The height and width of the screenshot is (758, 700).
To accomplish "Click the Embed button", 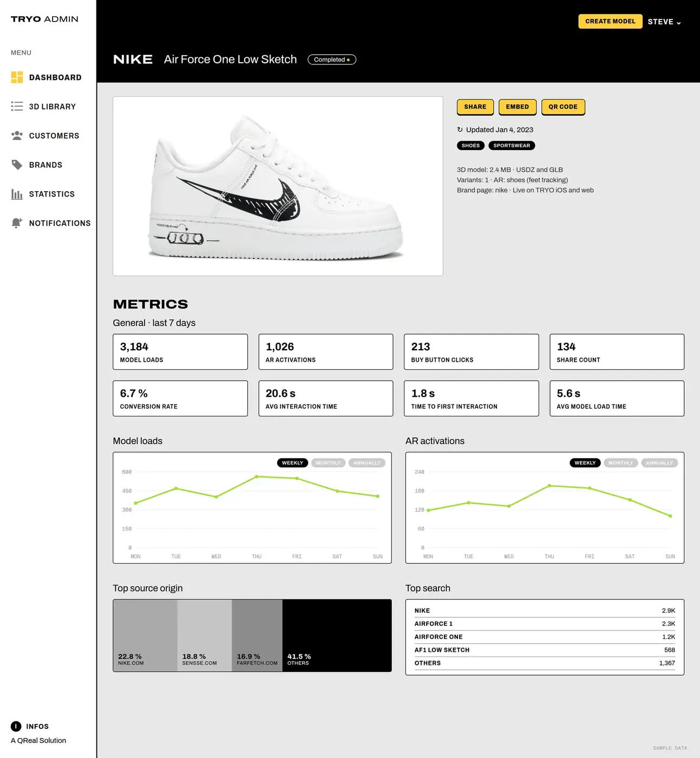I will (517, 107).
